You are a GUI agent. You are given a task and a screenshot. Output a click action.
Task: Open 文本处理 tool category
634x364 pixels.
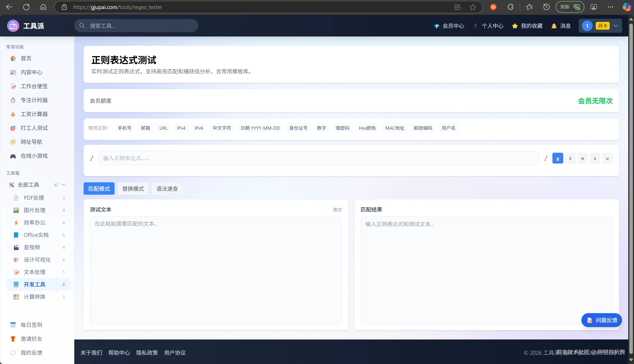coord(38,272)
